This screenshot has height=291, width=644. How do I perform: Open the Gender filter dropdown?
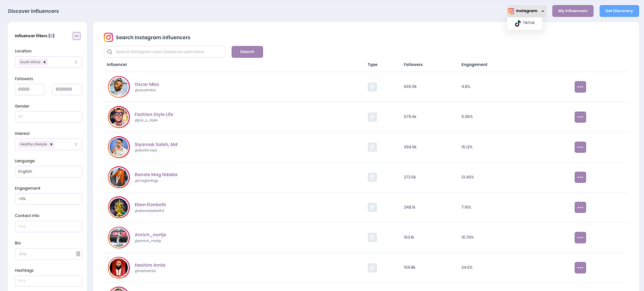(x=48, y=117)
